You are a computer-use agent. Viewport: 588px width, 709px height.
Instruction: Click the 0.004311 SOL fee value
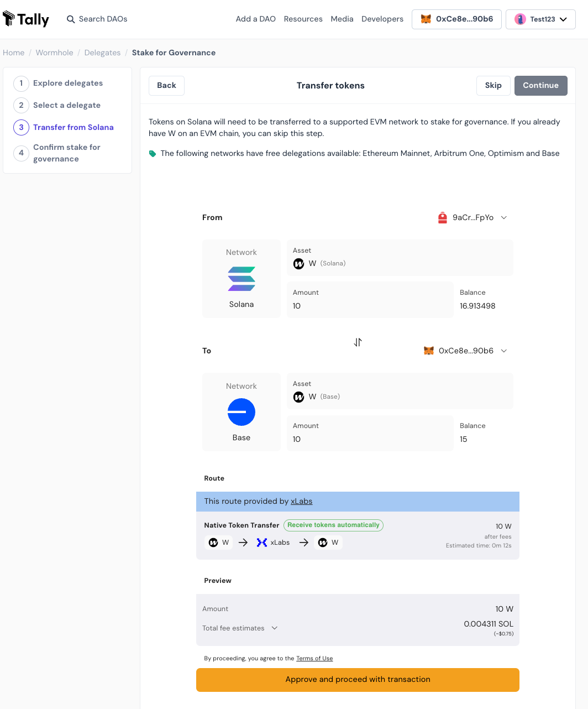[489, 624]
